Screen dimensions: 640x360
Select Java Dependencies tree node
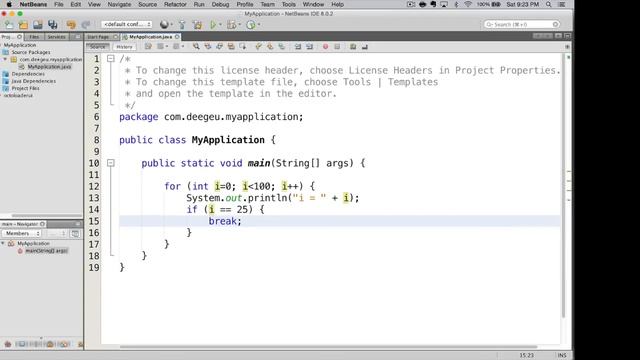33,81
